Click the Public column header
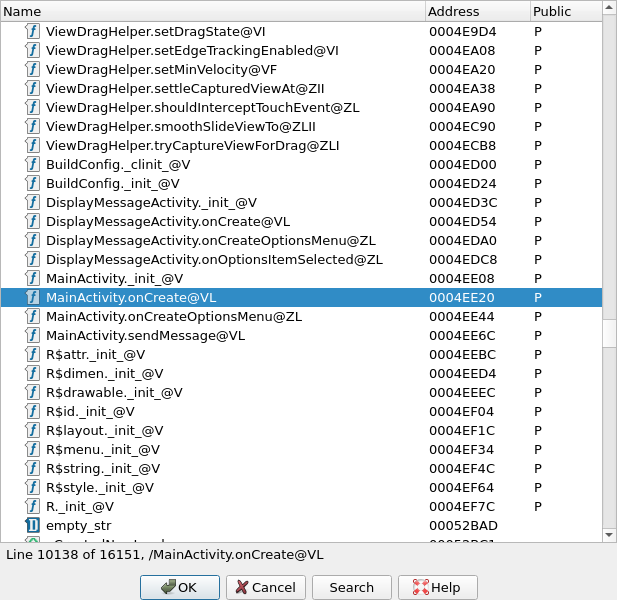The height and width of the screenshot is (600, 617). pyautogui.click(x=564, y=11)
